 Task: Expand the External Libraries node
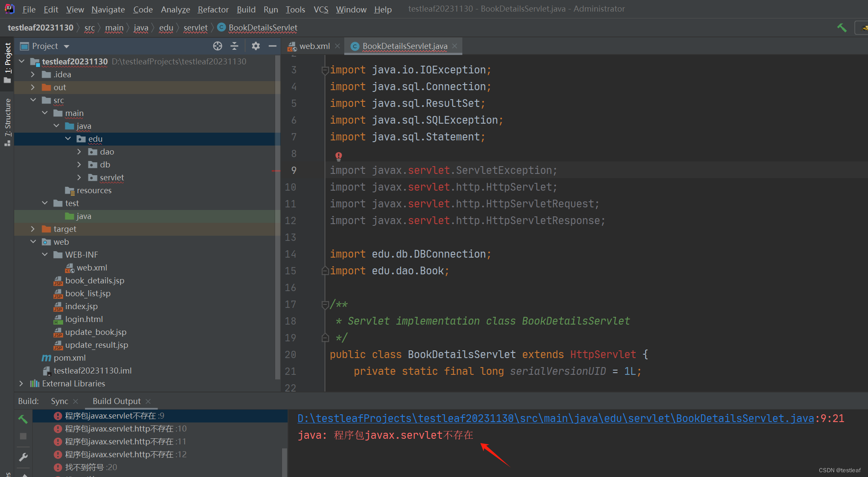pos(21,383)
